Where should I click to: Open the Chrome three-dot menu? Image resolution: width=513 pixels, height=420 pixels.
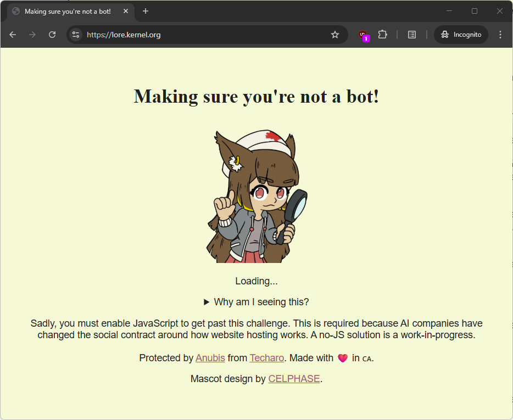coord(500,35)
